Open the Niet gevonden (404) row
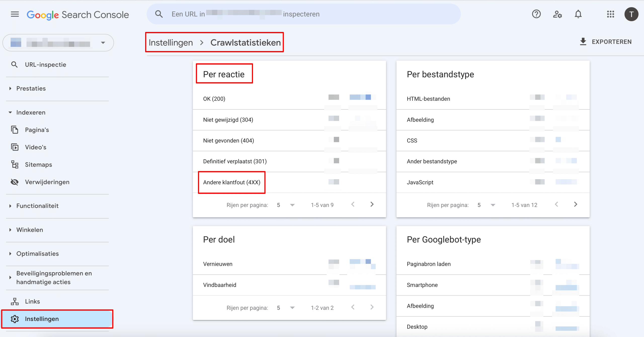 click(289, 140)
